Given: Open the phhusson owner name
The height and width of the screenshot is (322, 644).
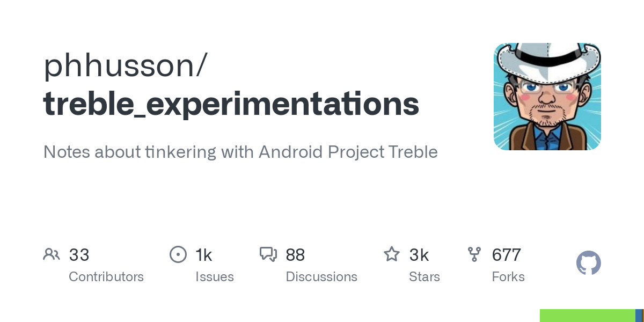Looking at the screenshot, I should (x=125, y=65).
